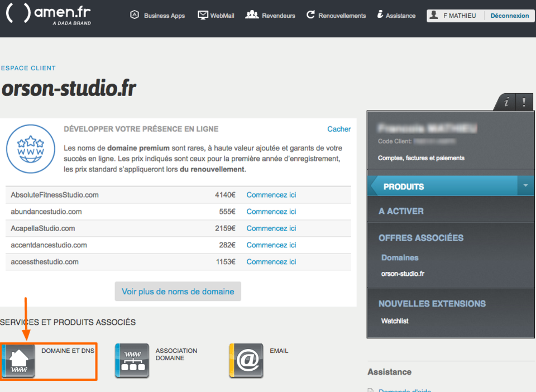Click the AbsoluteFitnessStudio.com domain name
Screen dimensions: 536x392
55,195
